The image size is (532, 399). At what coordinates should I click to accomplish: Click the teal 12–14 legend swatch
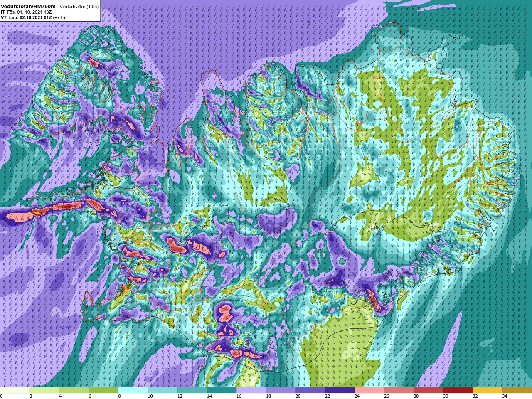pos(192,390)
